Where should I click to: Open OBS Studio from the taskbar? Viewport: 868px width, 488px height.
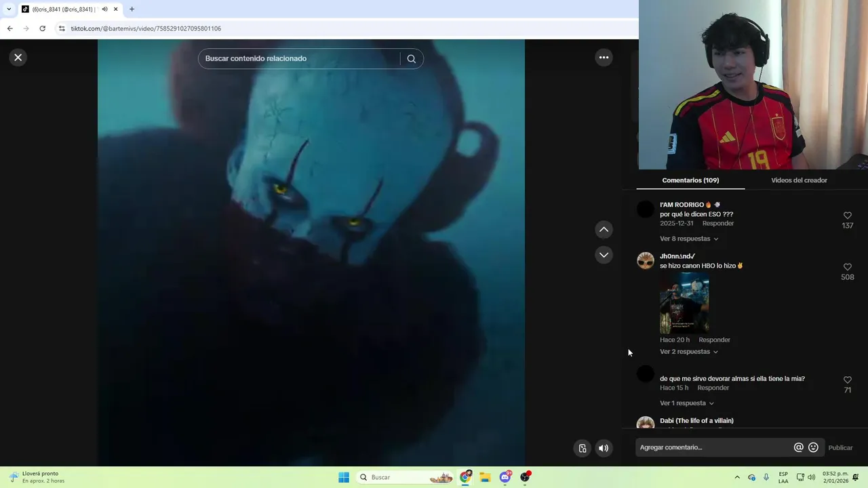[x=525, y=477]
